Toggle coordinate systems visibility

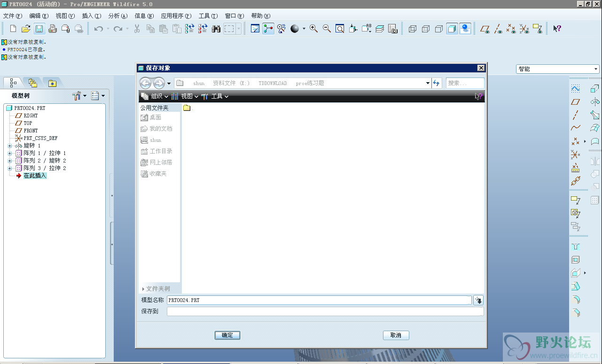coord(524,29)
